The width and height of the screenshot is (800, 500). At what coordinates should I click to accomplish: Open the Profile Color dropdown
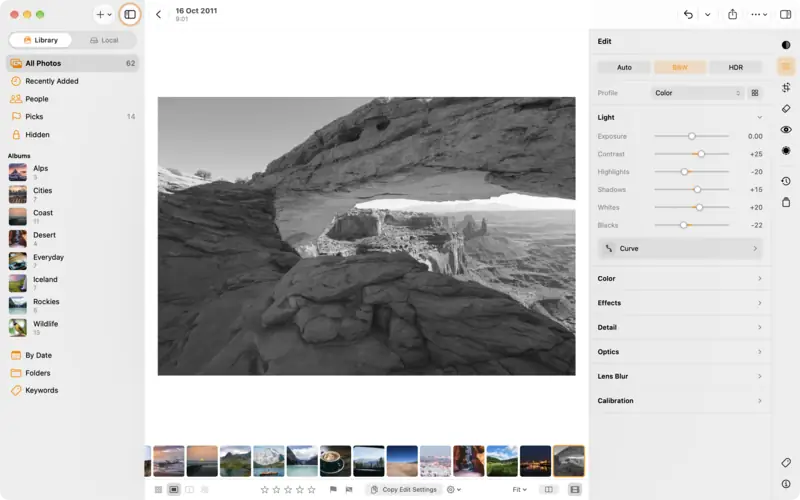697,93
